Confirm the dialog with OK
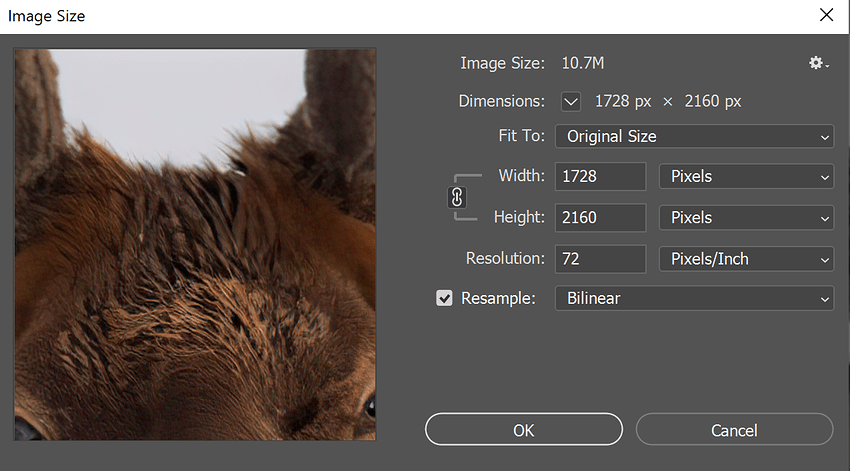 tap(524, 430)
